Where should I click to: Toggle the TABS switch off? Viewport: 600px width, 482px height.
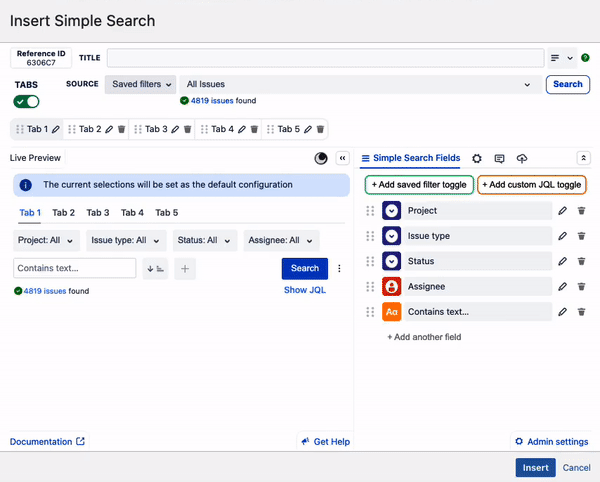tap(27, 101)
